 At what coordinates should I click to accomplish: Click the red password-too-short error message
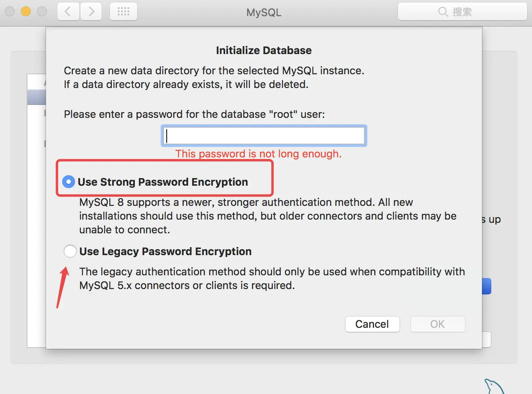pyautogui.click(x=258, y=154)
